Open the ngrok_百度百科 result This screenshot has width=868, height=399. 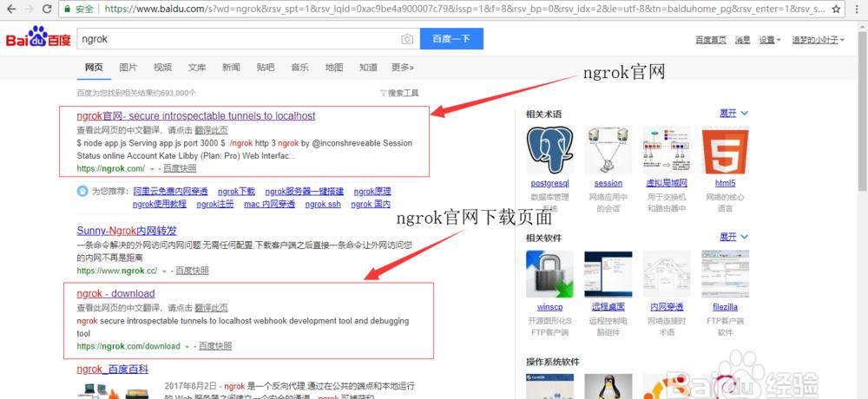pyautogui.click(x=112, y=369)
